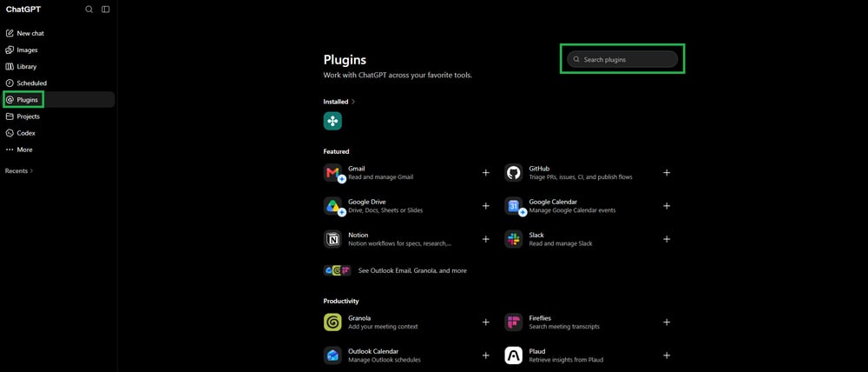
Task: Add the Fireflies plugin
Action: tap(667, 322)
